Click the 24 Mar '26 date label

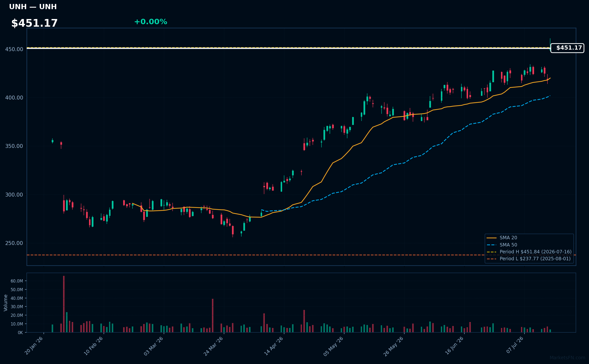(x=213, y=346)
